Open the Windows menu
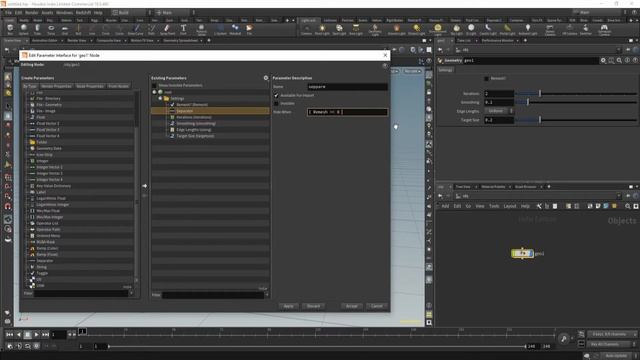The height and width of the screenshot is (360, 640). pyautogui.click(x=64, y=13)
